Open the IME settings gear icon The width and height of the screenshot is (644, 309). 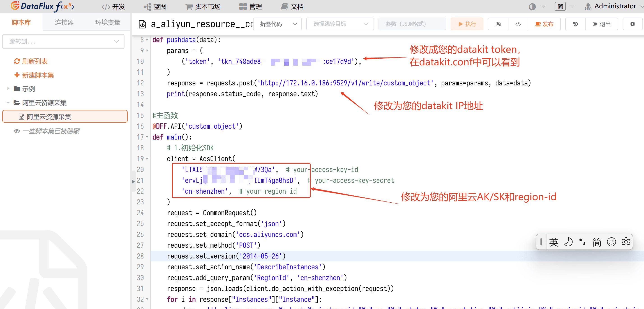pyautogui.click(x=626, y=242)
